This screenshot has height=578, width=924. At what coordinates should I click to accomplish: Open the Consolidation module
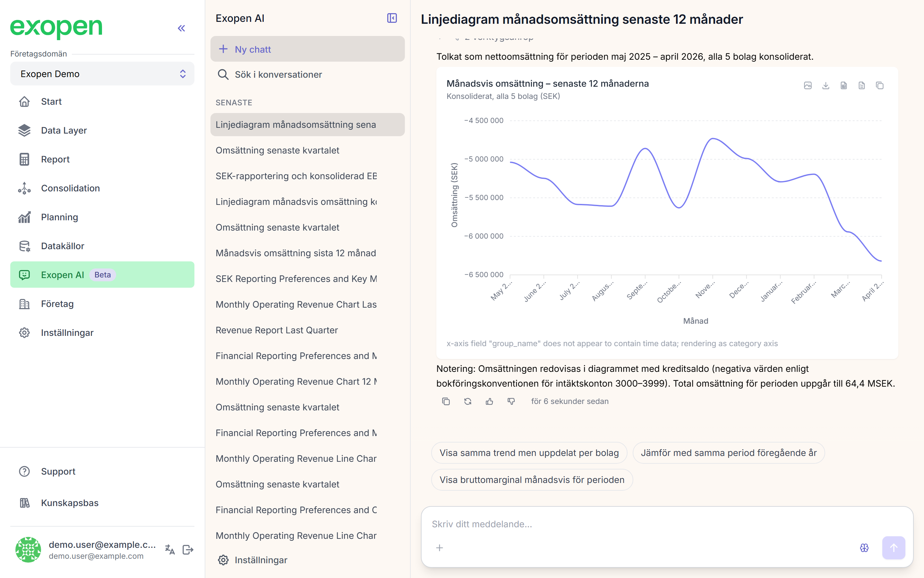(x=102, y=188)
